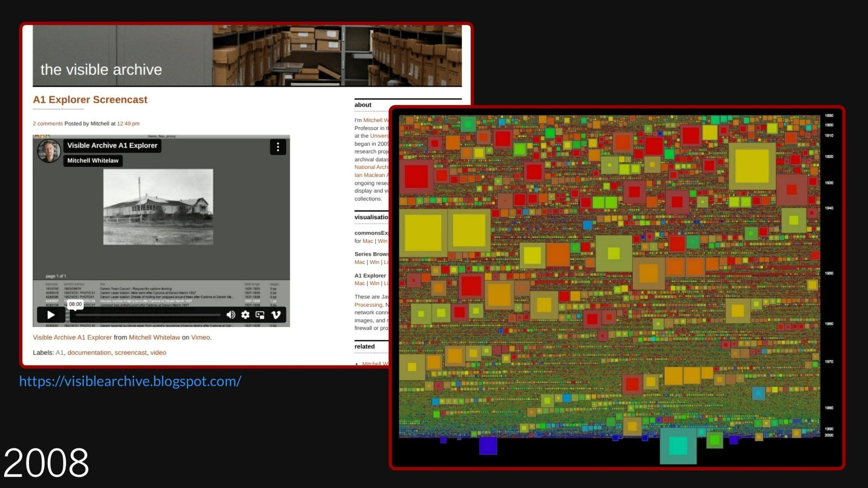Select the 'screencast' label
Viewport: 868px width, 488px height.
131,353
